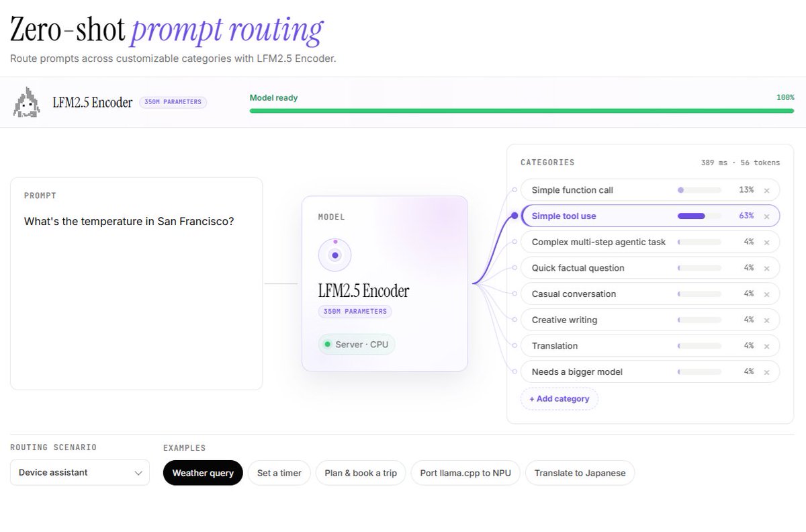
Task: Select the Weather query example
Action: 203,473
